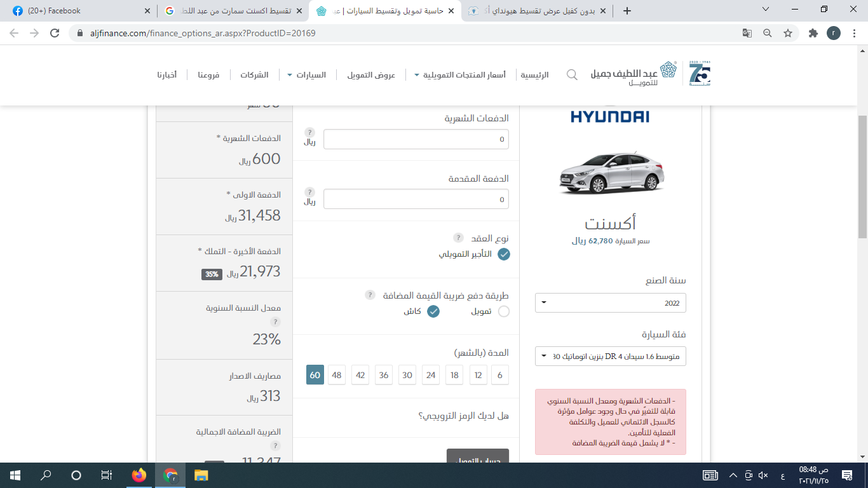Click help icon beside الدفعات الشهرية input

[309, 132]
